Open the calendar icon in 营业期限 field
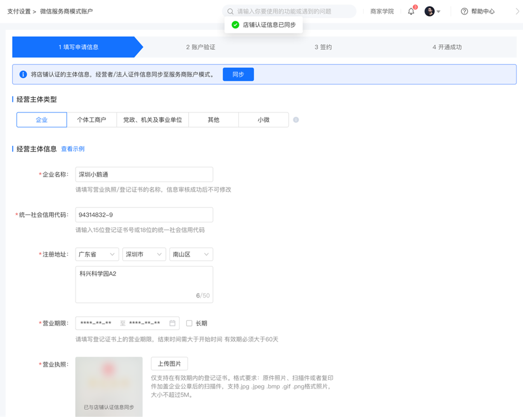Screen dimensions: 523x420 (x=172, y=323)
